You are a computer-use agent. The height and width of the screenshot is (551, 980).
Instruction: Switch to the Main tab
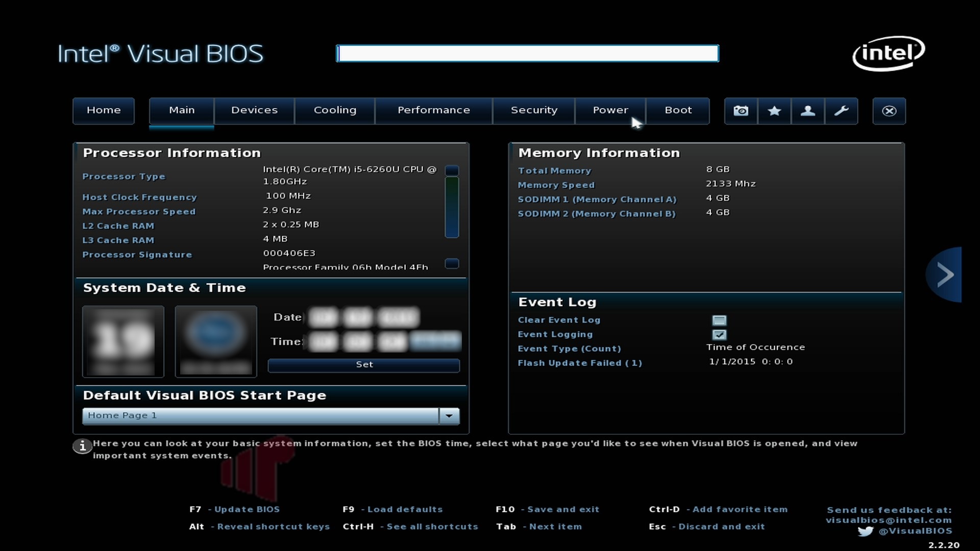tap(182, 111)
